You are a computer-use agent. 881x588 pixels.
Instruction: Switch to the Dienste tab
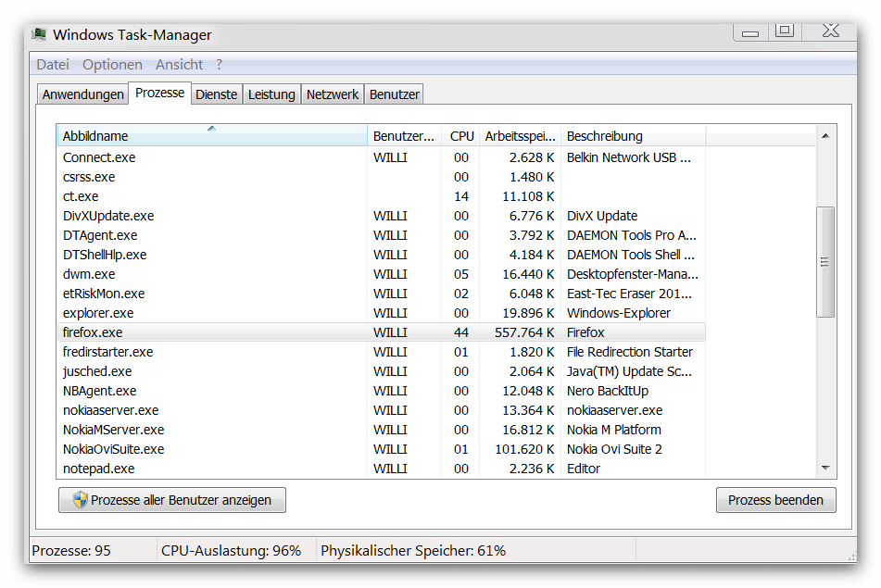217,94
